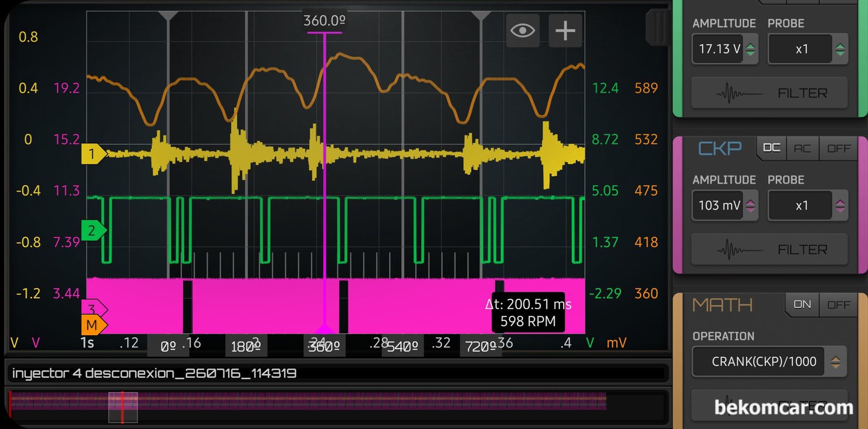Set CKP coupling to DC
The height and width of the screenshot is (429, 868).
(771, 148)
